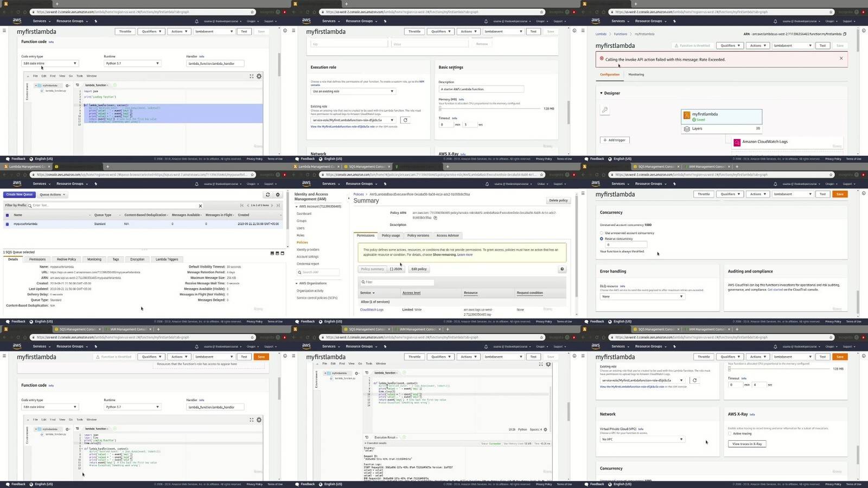This screenshot has height=488, width=868.
Task: Clear the Filter by Prefix box in SQS
Action: 200,206
